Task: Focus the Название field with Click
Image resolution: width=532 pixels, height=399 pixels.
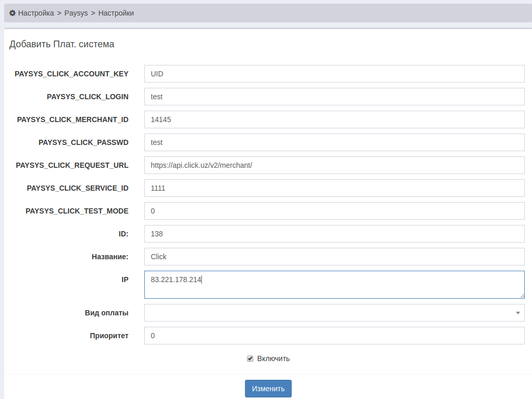Action: pos(334,257)
